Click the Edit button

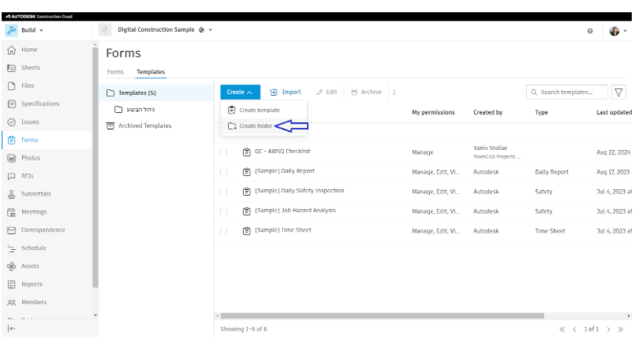(x=327, y=93)
